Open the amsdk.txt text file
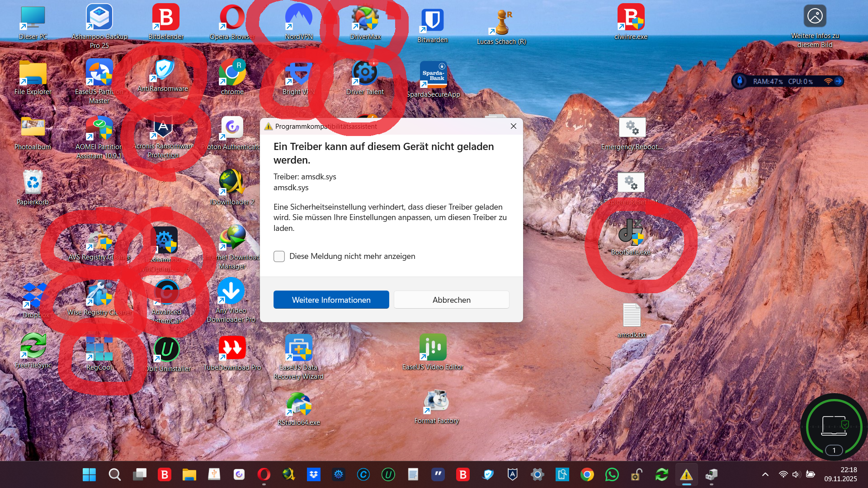Screen dimensions: 868x488 632,315
